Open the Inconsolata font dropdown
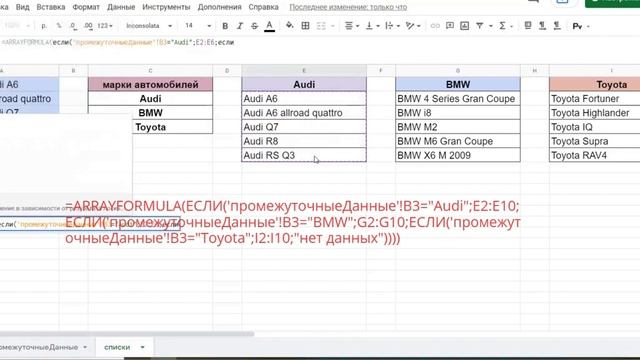 point(149,26)
